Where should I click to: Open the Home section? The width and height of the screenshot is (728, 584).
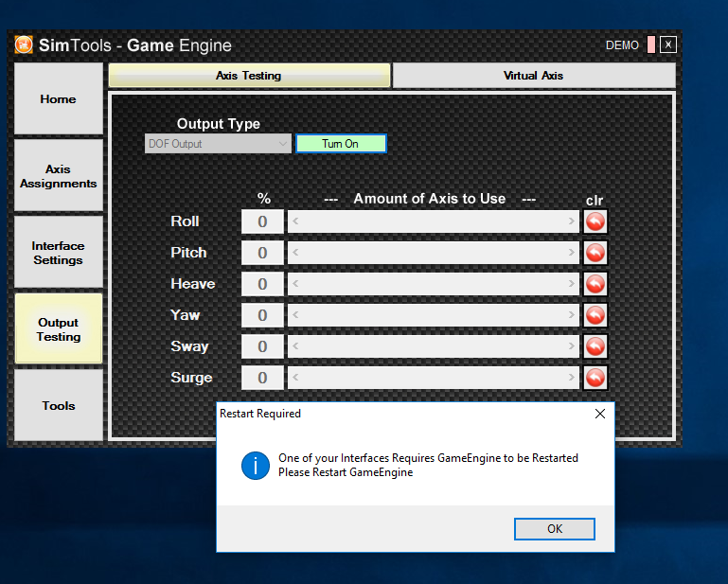(59, 98)
